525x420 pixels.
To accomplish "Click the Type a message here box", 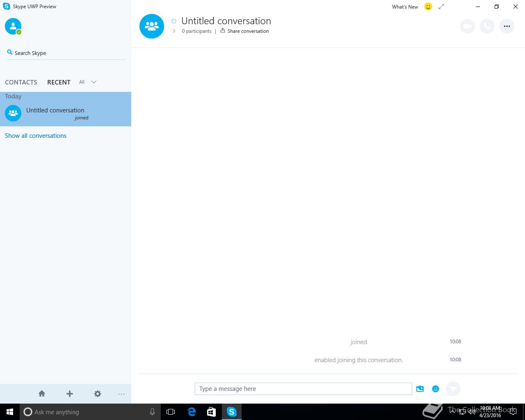I will point(304,389).
